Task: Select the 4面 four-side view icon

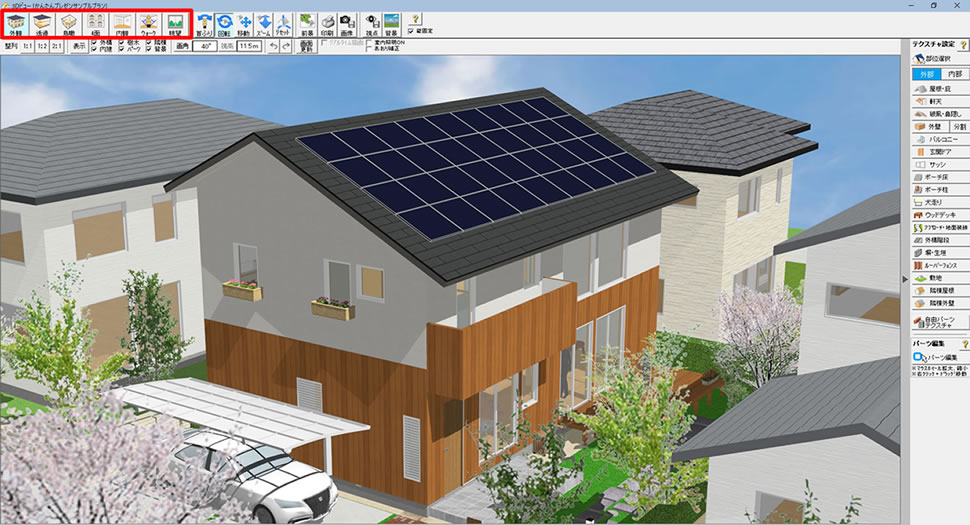Action: tap(95, 25)
